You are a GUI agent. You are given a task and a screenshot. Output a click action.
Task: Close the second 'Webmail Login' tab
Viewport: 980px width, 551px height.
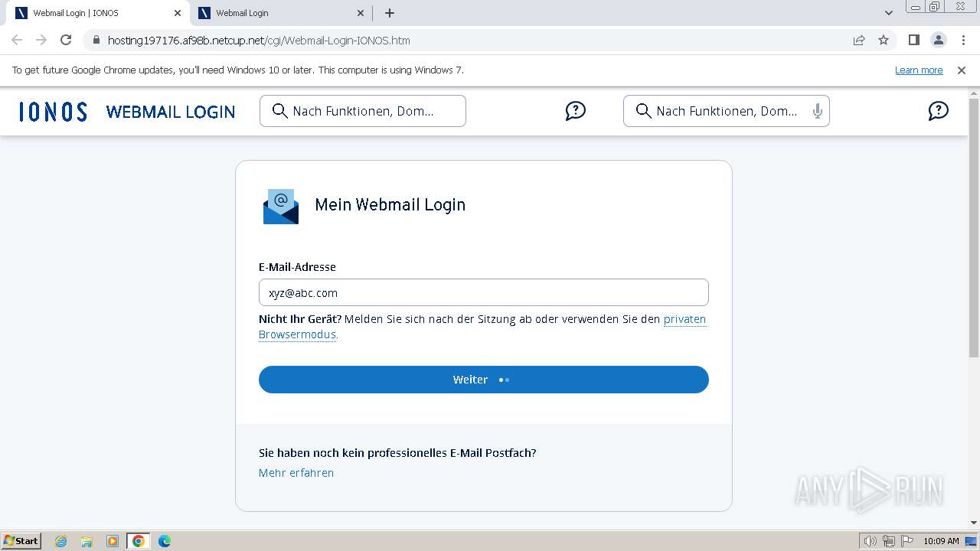[361, 13]
